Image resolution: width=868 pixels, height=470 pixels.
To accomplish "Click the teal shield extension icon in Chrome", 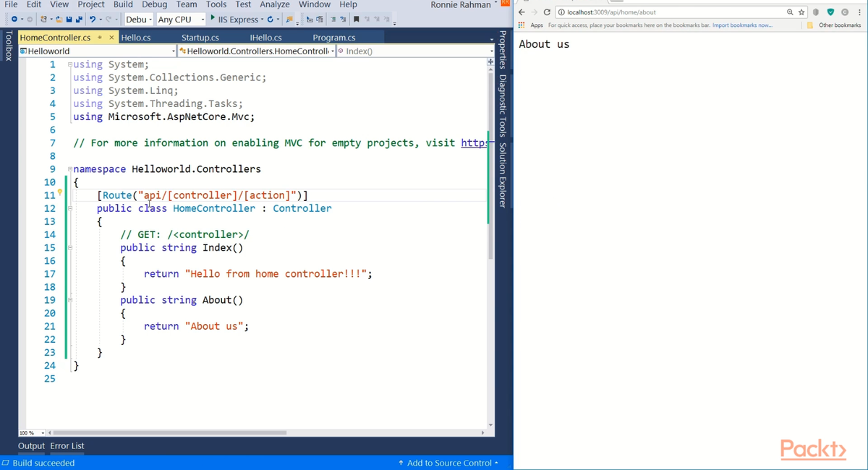I will (830, 12).
